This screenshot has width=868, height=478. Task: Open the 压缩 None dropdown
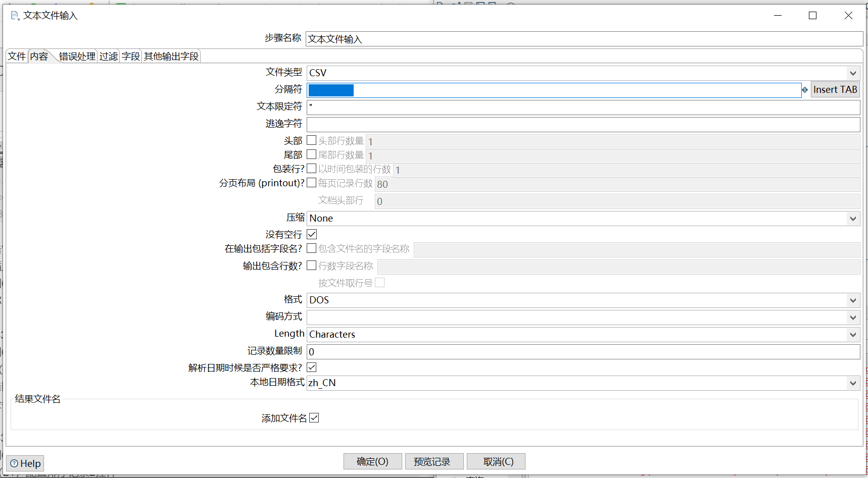coord(853,219)
